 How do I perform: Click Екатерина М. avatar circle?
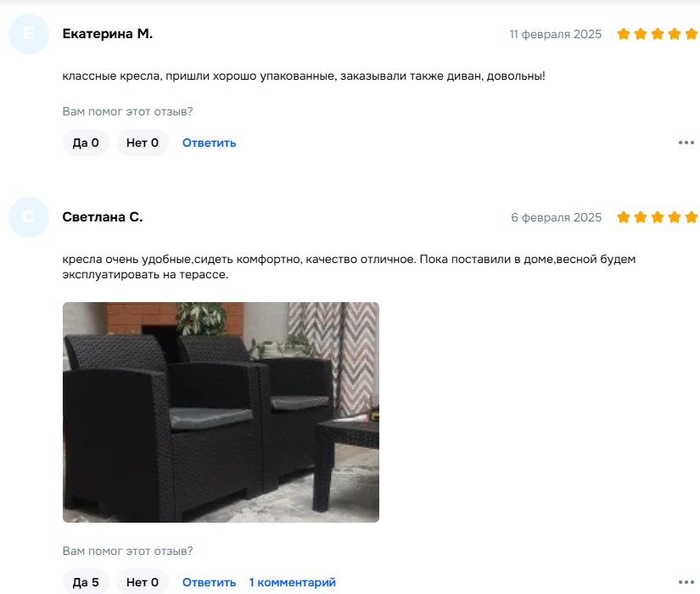(x=29, y=34)
